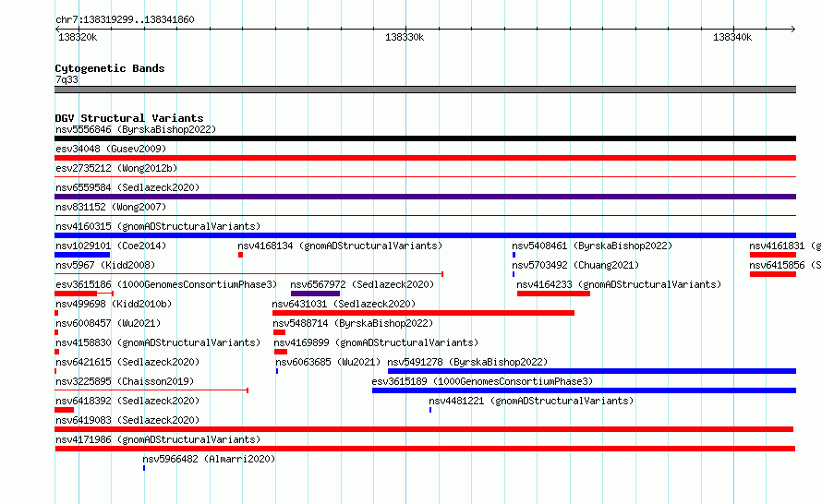This screenshot has height=504, width=822.
Task: Select the thin red nsv3225895 line
Action: coord(151,390)
